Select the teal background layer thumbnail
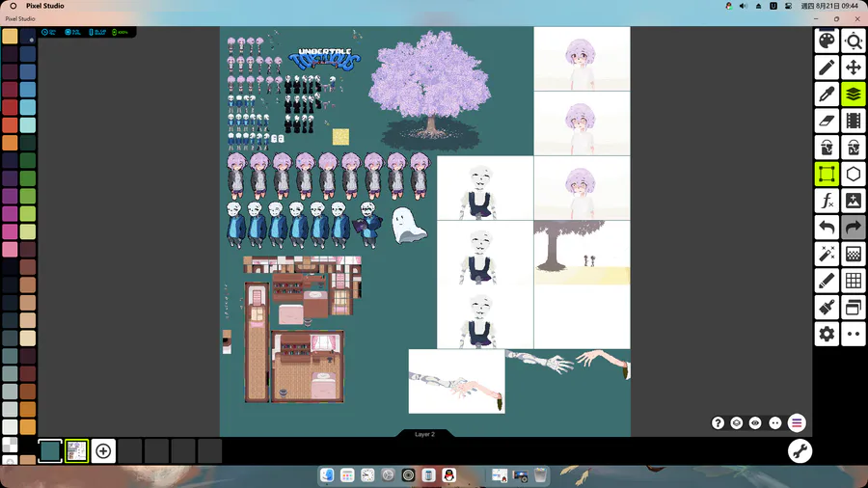 [x=50, y=451]
